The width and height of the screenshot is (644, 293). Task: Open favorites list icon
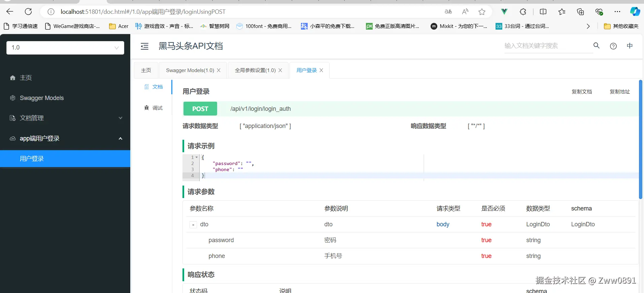coord(562,12)
